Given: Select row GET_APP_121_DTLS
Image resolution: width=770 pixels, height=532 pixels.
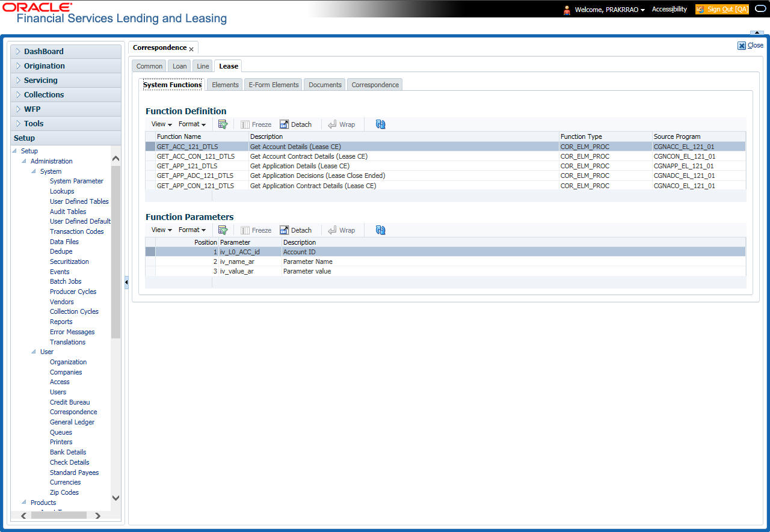Looking at the screenshot, I should pos(445,166).
